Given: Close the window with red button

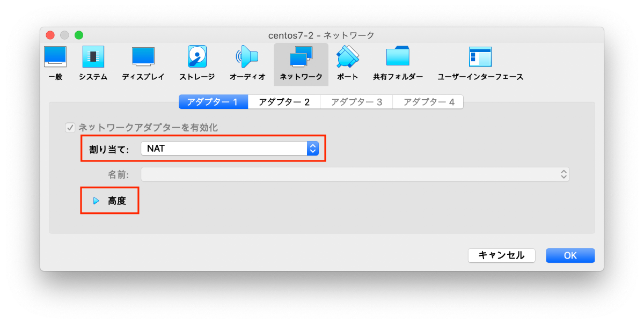Looking at the screenshot, I should [50, 35].
